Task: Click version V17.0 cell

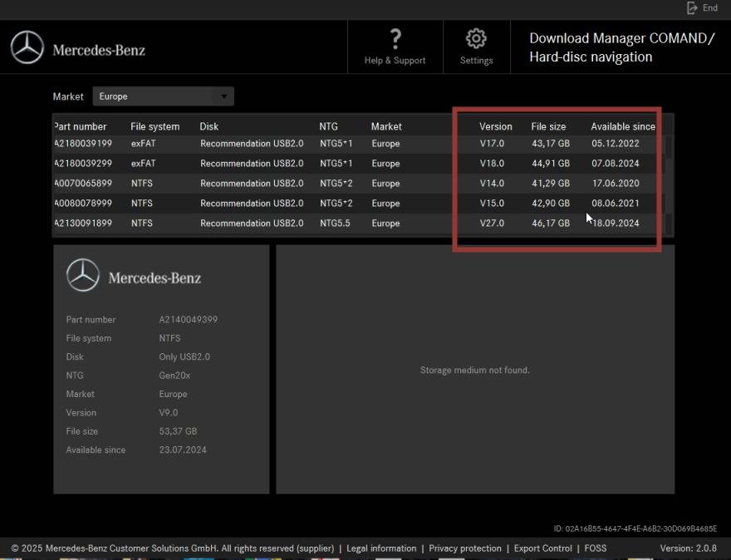Action: [x=492, y=144]
